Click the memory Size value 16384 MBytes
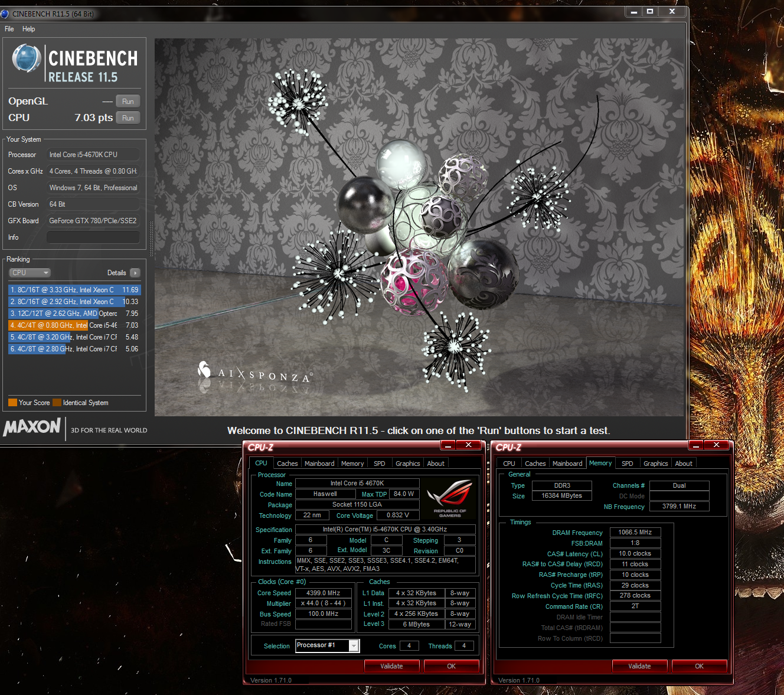 (x=562, y=496)
